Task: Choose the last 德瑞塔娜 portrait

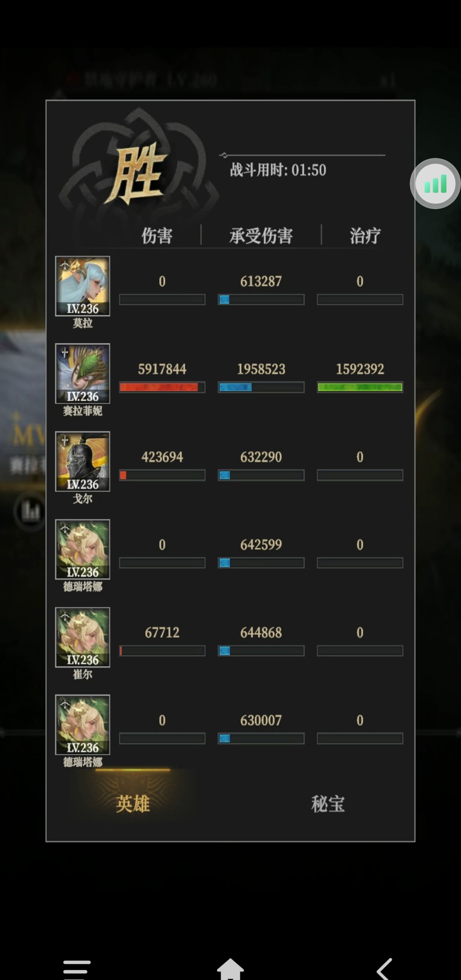Action: click(83, 725)
